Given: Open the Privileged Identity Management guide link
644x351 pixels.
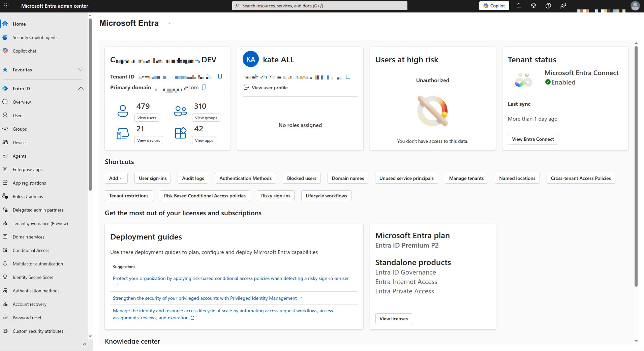Looking at the screenshot, I should [x=208, y=298].
